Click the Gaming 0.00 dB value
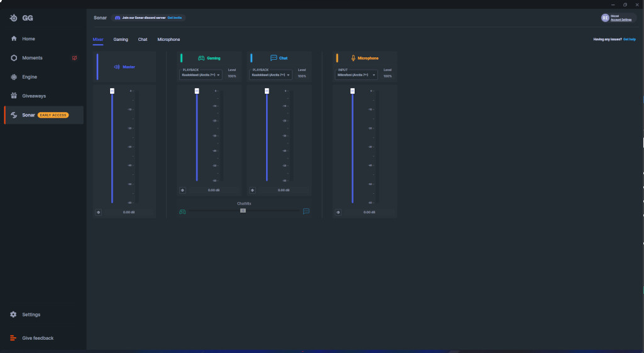The height and width of the screenshot is (353, 644). [214, 190]
